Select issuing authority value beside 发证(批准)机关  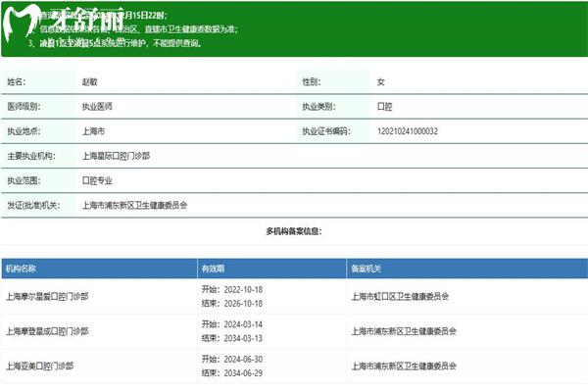(x=134, y=205)
